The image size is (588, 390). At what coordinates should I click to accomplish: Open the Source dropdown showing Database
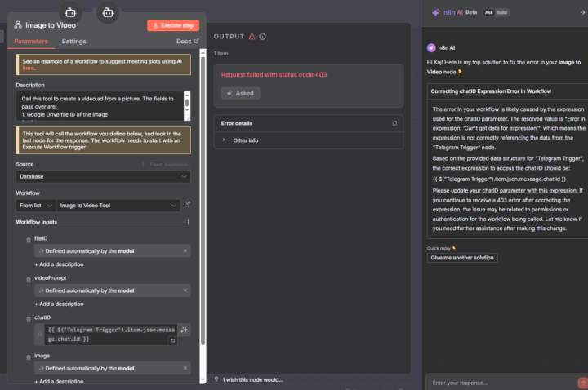click(x=103, y=176)
